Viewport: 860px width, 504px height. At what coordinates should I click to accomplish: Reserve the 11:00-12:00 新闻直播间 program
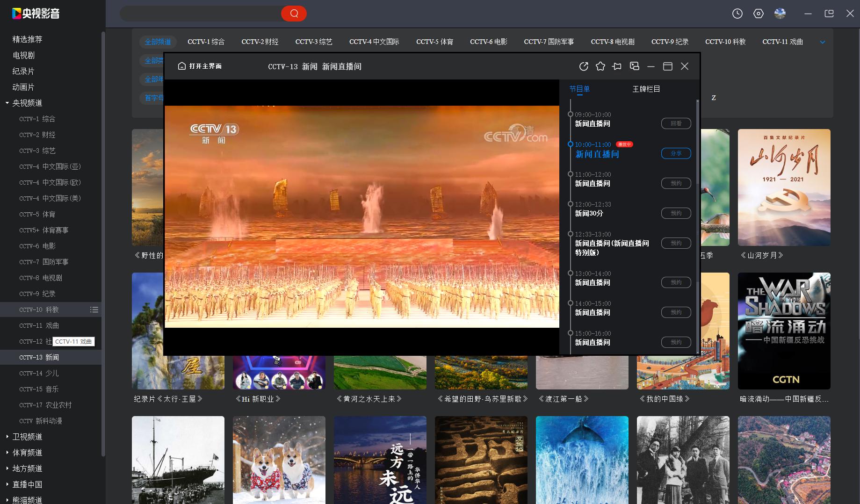[x=676, y=183]
